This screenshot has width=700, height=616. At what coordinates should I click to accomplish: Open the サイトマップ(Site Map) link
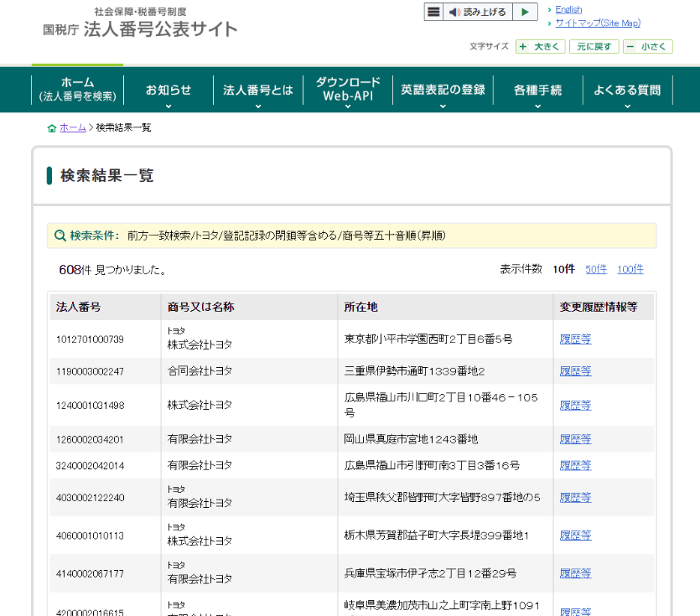pos(598,23)
